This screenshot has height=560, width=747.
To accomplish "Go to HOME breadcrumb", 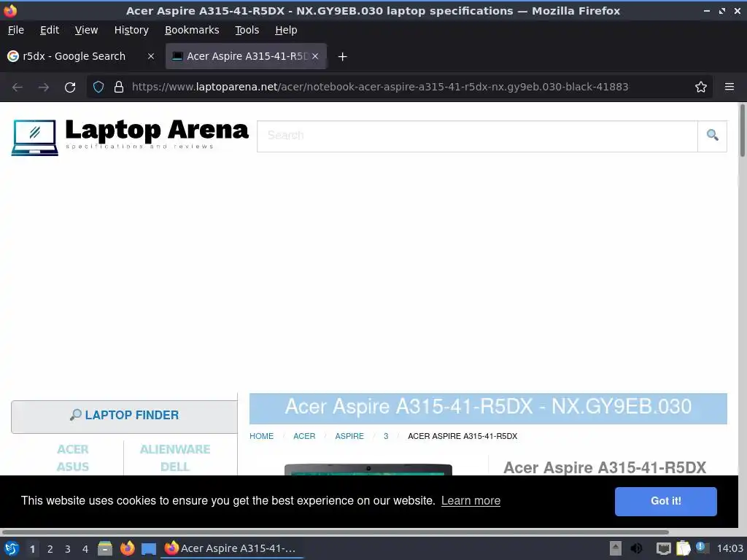I will click(x=262, y=436).
